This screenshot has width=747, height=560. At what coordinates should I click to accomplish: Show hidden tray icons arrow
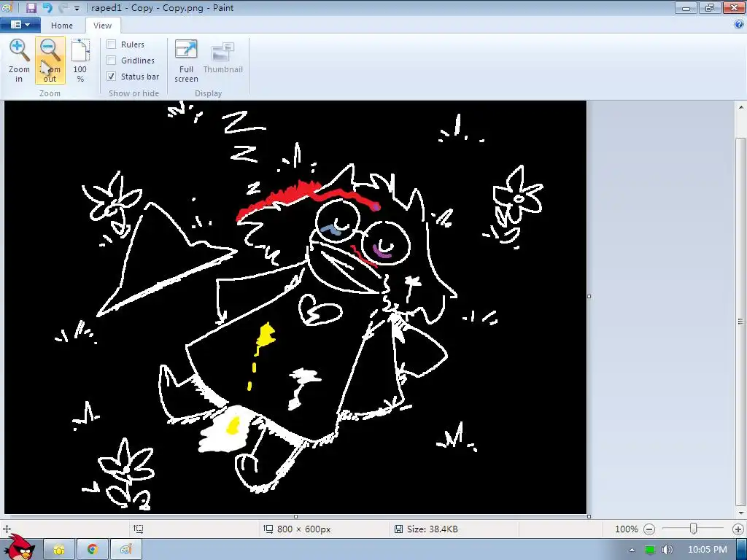pyautogui.click(x=632, y=550)
